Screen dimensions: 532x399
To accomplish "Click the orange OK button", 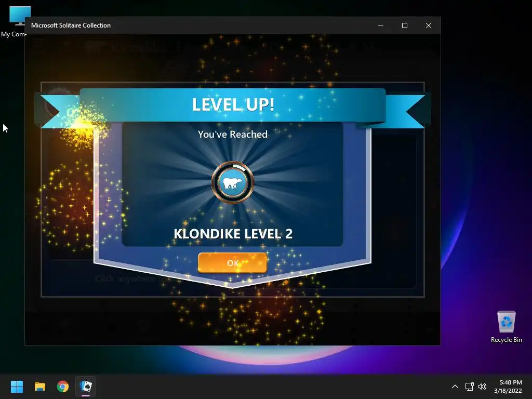I will point(232,262).
